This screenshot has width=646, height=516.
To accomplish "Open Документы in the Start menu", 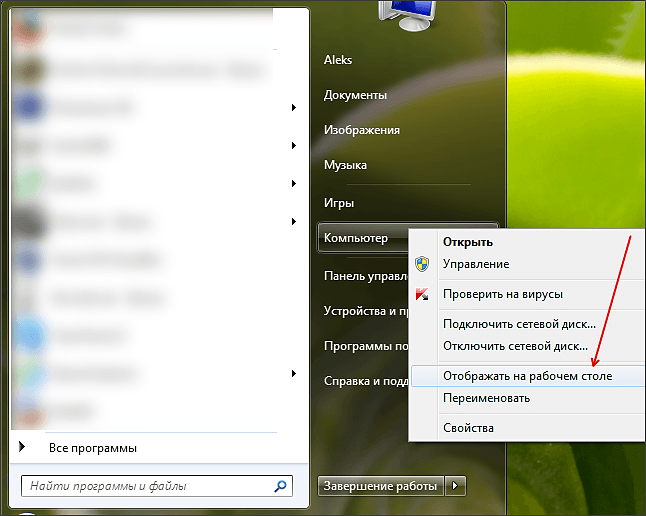I will point(355,95).
